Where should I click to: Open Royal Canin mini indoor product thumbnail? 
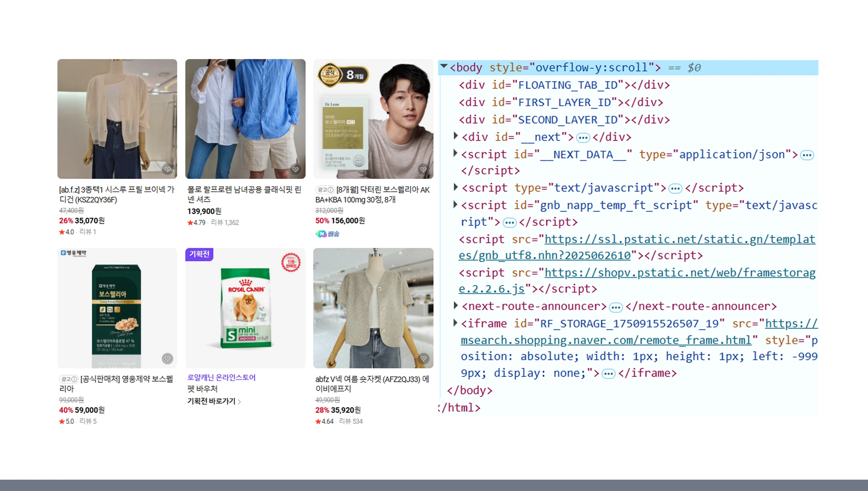[245, 308]
